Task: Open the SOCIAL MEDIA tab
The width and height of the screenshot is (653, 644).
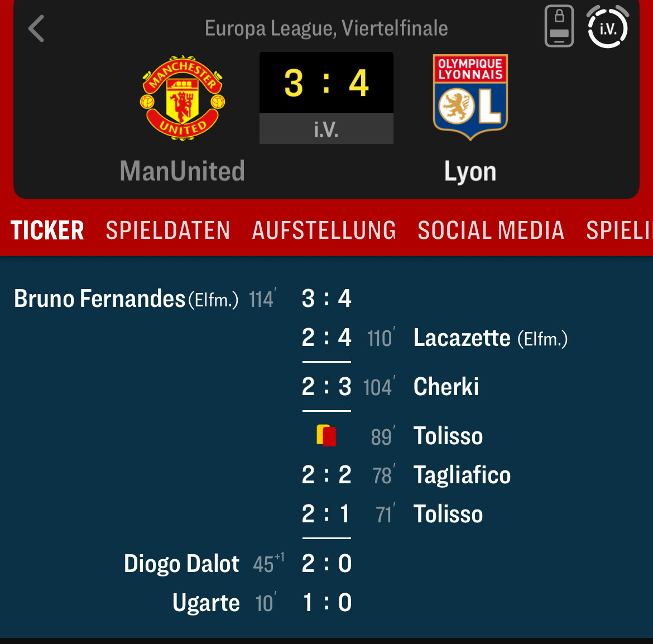Action: point(491,230)
